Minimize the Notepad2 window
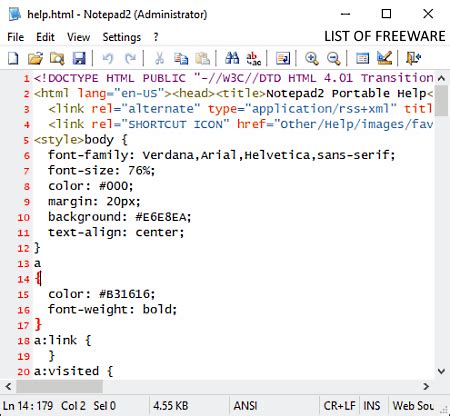 (345, 14)
